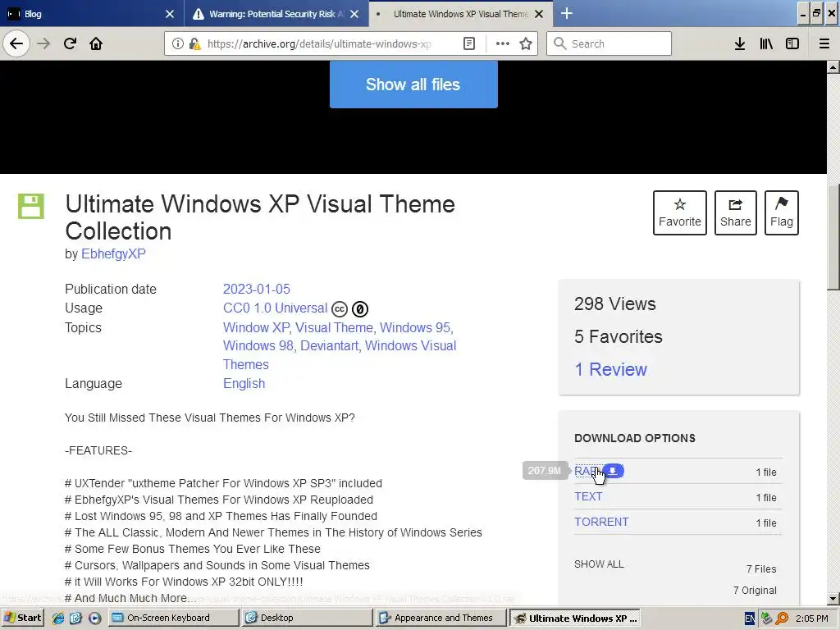Open CC0 1.0 Universal license link
Image resolution: width=840 pixels, height=630 pixels.
click(275, 308)
